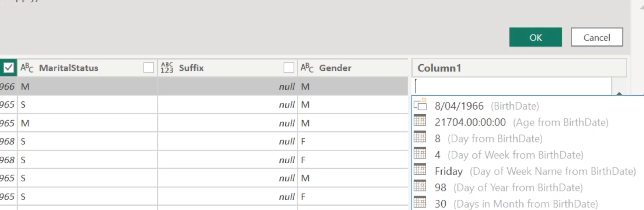Uncheck the checked BirthDate column checkbox
644x210 pixels.
pyautogui.click(x=8, y=68)
